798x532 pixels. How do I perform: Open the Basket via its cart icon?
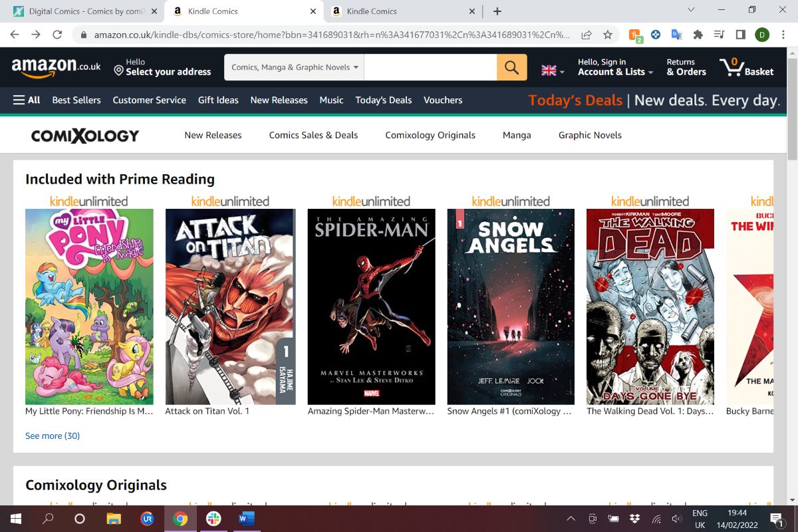[x=732, y=65]
